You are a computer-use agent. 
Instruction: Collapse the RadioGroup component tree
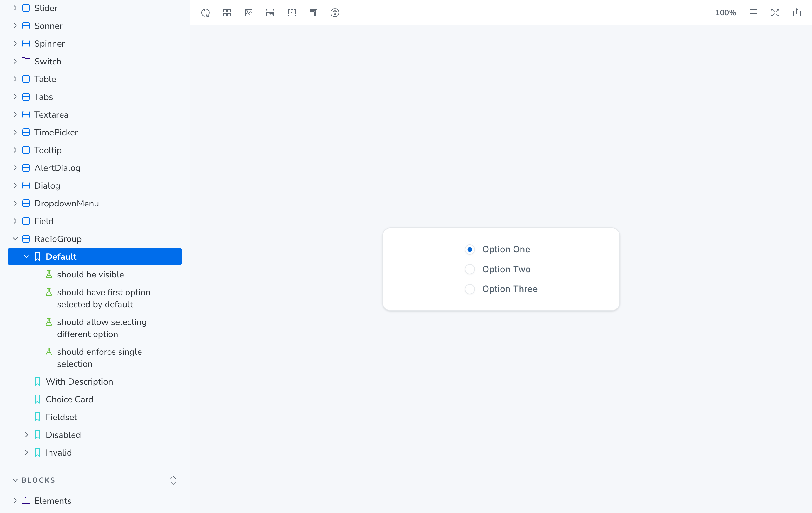pos(15,239)
